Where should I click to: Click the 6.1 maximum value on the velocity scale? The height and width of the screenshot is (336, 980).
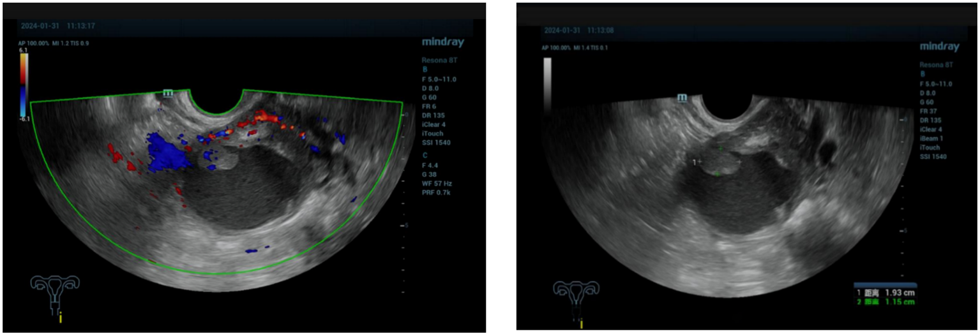coord(23,50)
